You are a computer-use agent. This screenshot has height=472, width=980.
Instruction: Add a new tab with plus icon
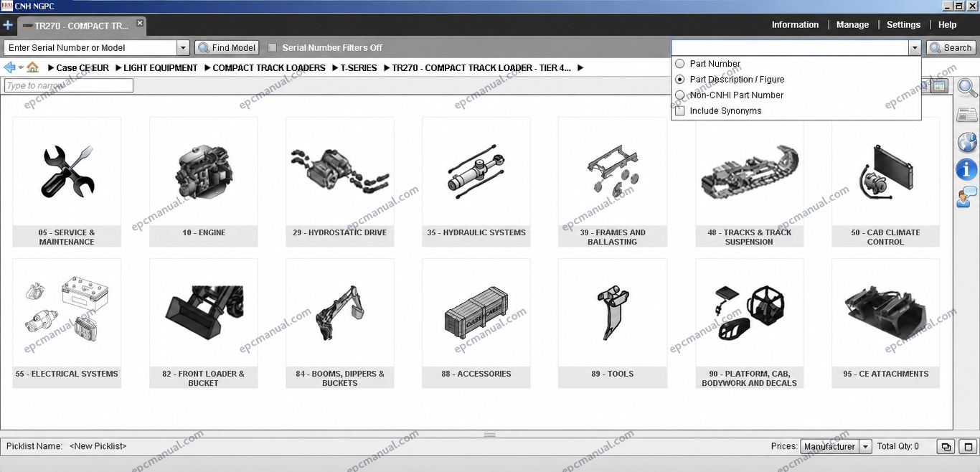[8, 25]
